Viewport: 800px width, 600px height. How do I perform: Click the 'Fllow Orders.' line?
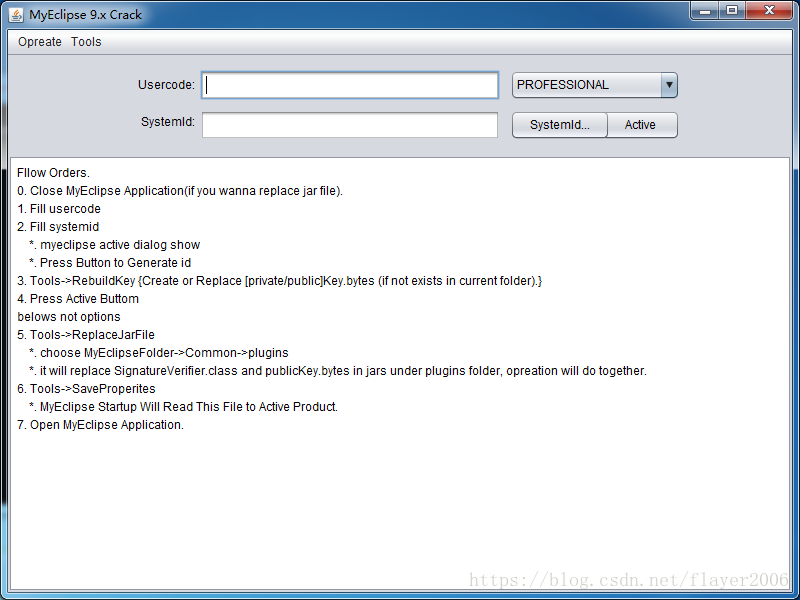tap(53, 173)
